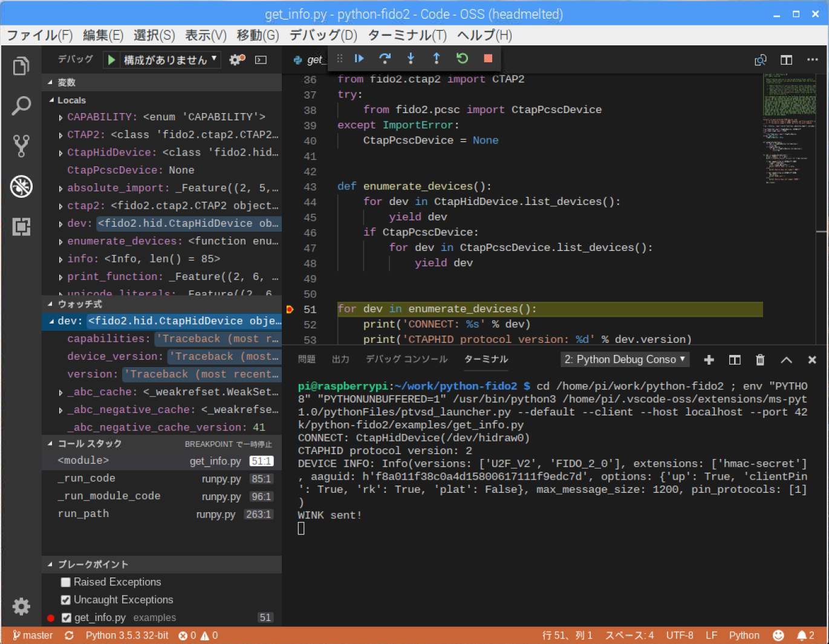Image resolution: width=829 pixels, height=644 pixels.
Task: Expand the CAPABILITY variable in Locals
Action: [x=60, y=117]
